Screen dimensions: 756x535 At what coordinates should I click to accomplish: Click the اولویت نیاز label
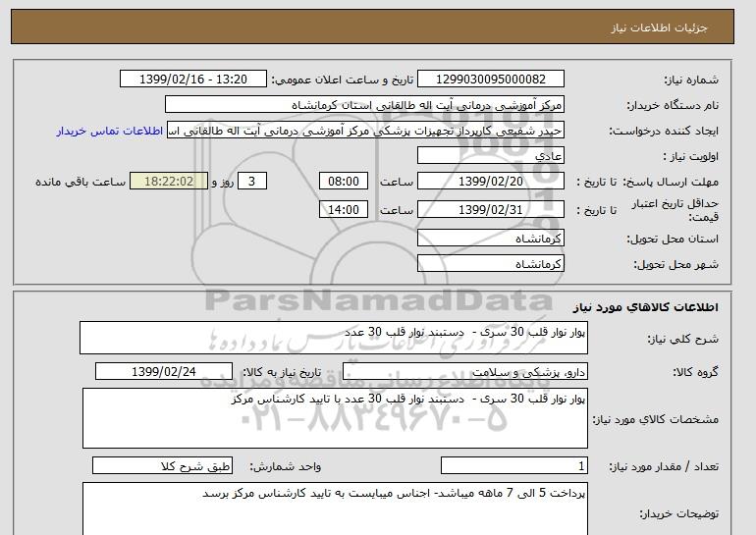[x=690, y=157]
